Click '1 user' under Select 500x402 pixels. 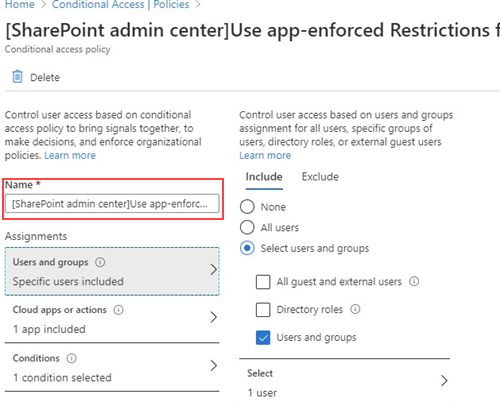click(x=262, y=393)
